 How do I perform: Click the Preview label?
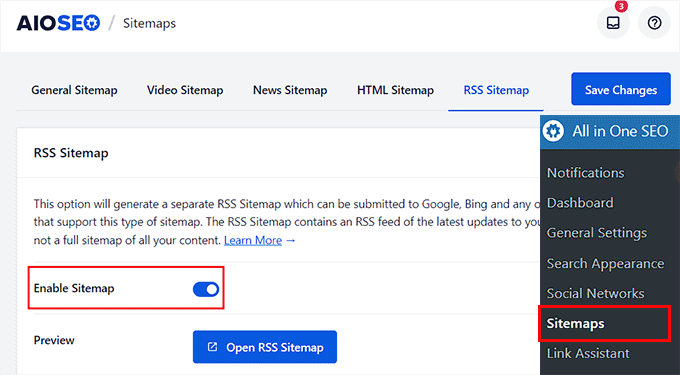pos(54,340)
